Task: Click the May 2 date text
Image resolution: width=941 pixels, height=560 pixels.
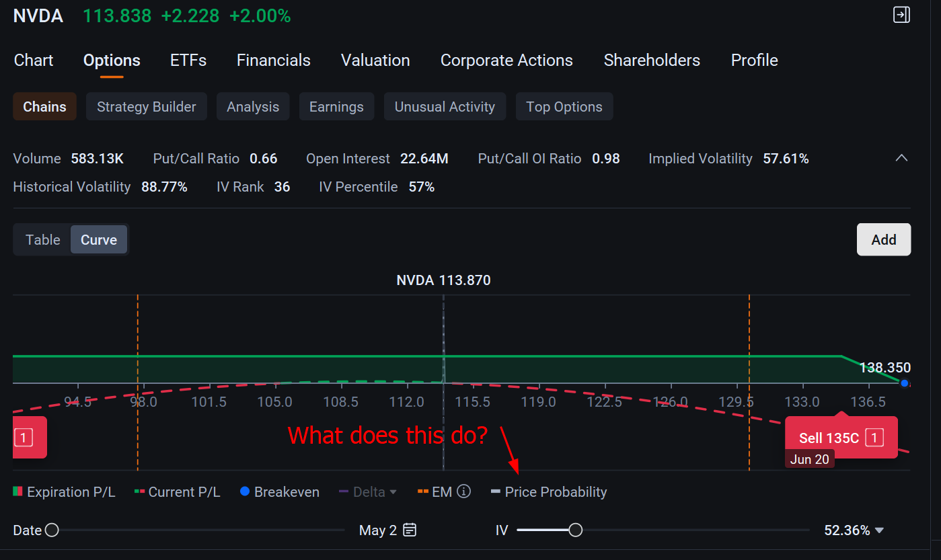Action: [x=379, y=530]
